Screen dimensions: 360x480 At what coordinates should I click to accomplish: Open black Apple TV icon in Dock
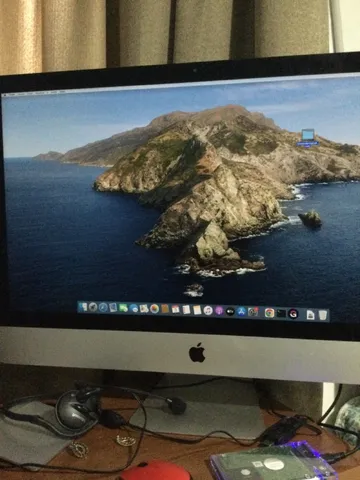click(230, 312)
